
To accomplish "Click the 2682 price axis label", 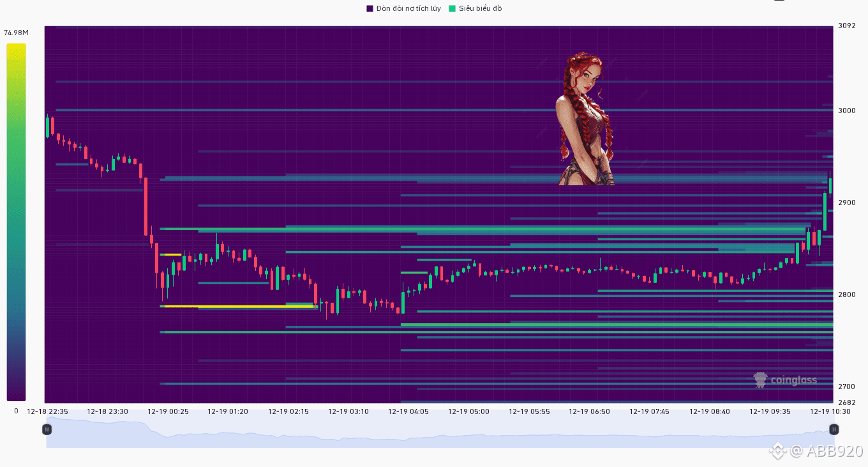I will pos(846,402).
